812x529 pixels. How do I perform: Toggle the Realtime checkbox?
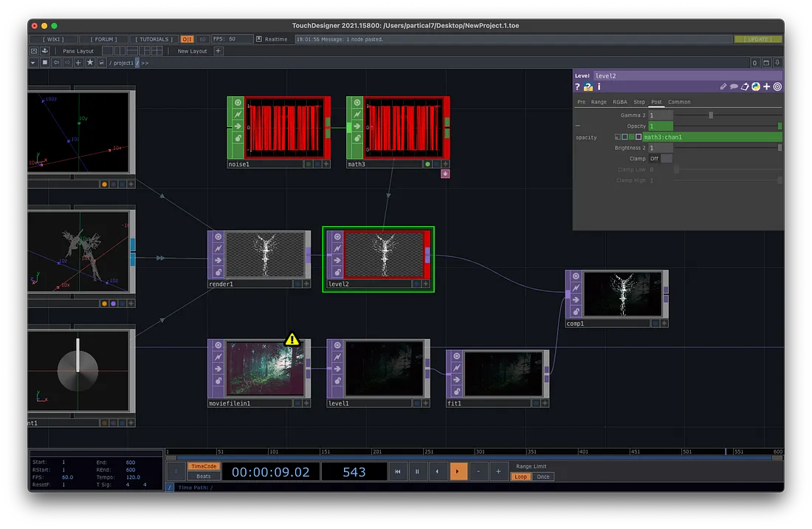(259, 39)
